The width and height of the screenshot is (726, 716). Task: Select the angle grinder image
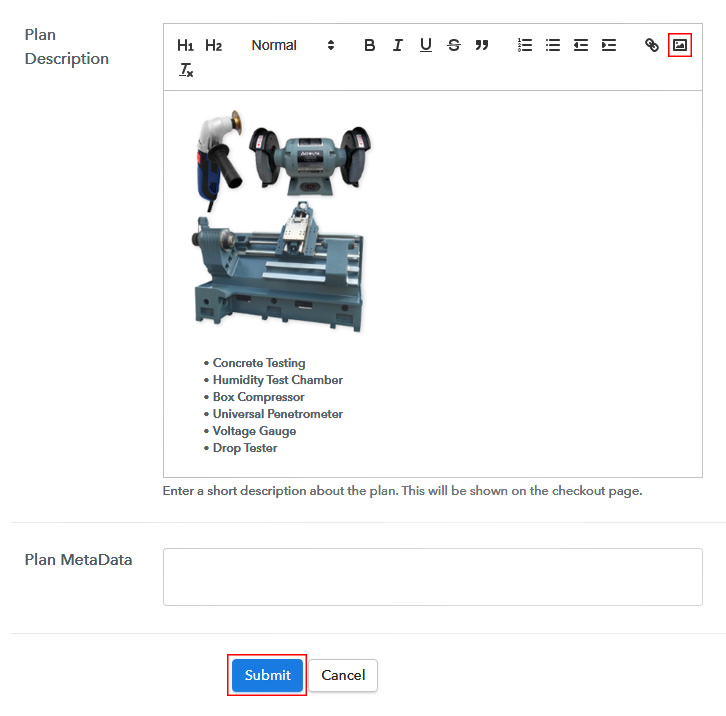pyautogui.click(x=219, y=161)
